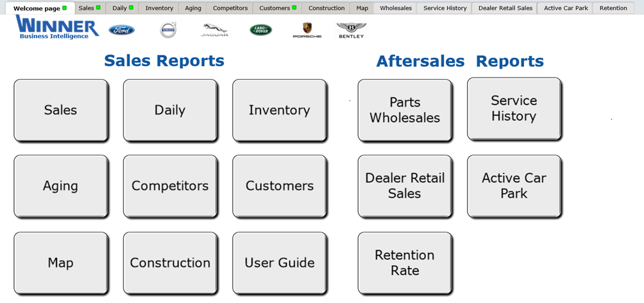Open the Retention Rate report
Image resolution: width=644 pixels, height=303 pixels.
404,263
